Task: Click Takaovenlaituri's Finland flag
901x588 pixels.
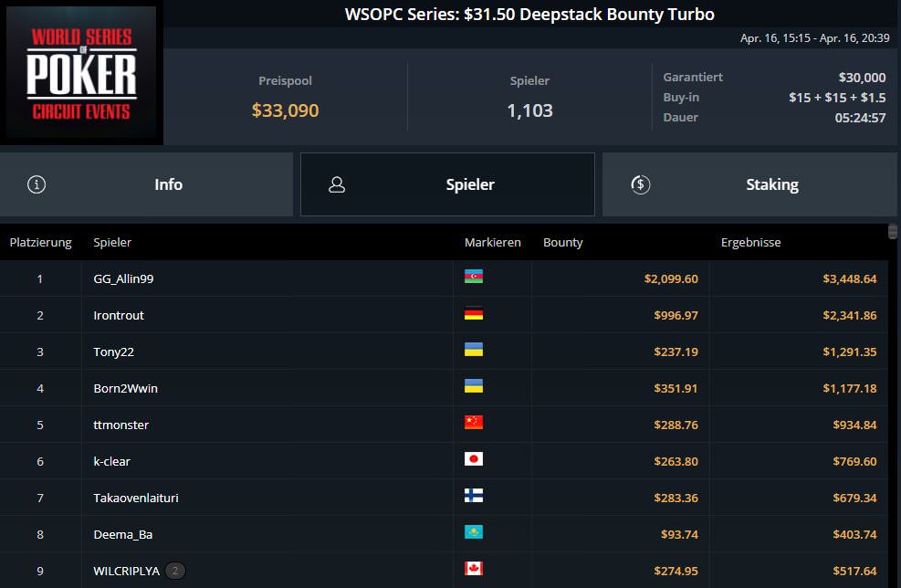Action: pyautogui.click(x=474, y=496)
